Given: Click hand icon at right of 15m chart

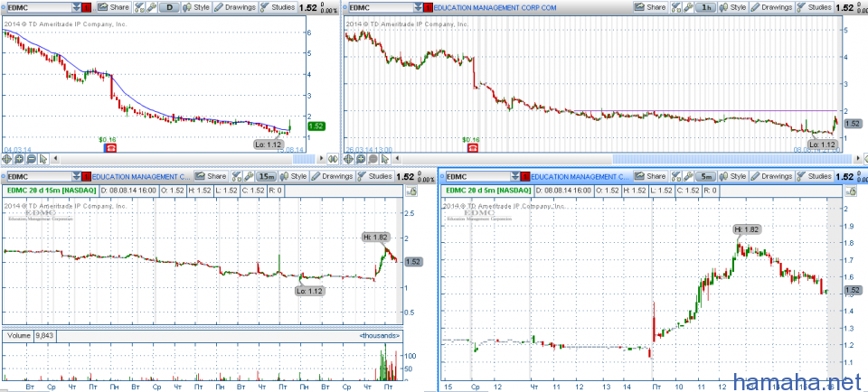Looking at the screenshot, I should tap(410, 191).
